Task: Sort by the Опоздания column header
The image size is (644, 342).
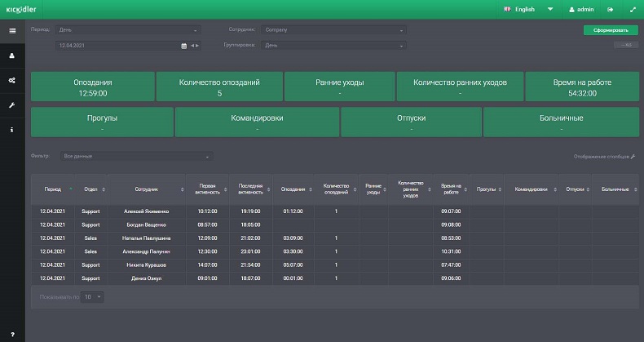Action: pos(293,189)
